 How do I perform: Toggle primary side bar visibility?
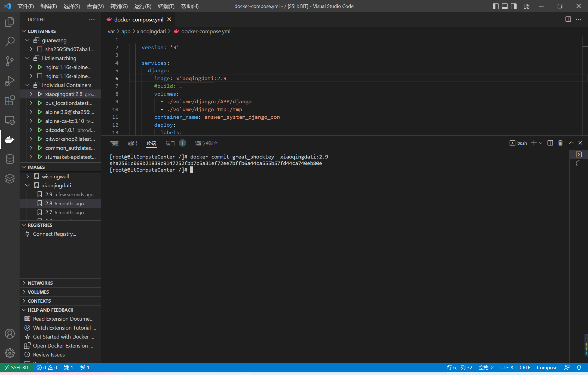click(496, 6)
